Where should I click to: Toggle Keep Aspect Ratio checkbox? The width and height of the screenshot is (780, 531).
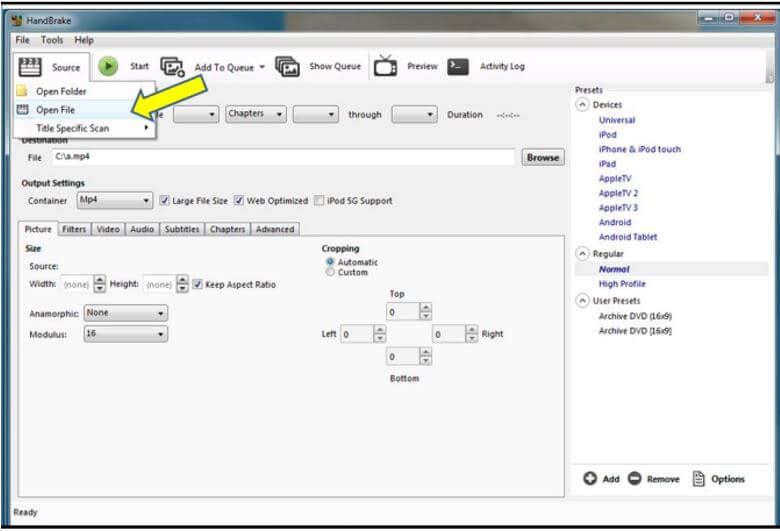(197, 284)
